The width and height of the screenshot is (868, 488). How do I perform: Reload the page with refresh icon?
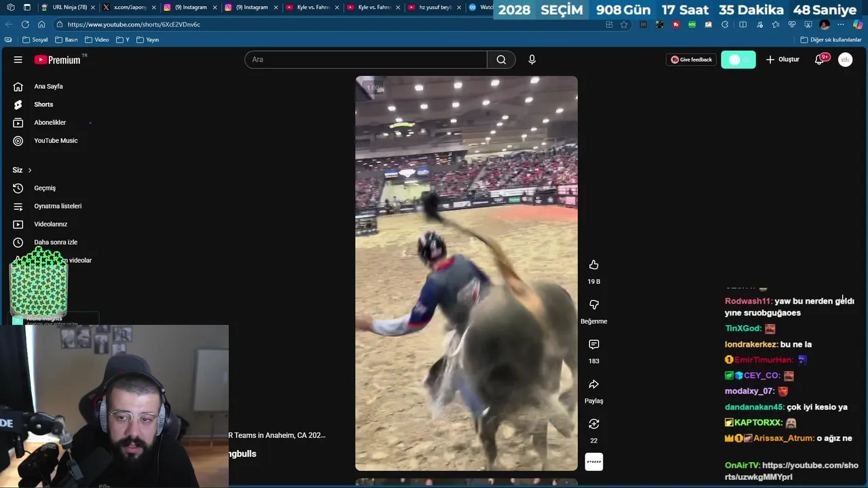[x=25, y=24]
